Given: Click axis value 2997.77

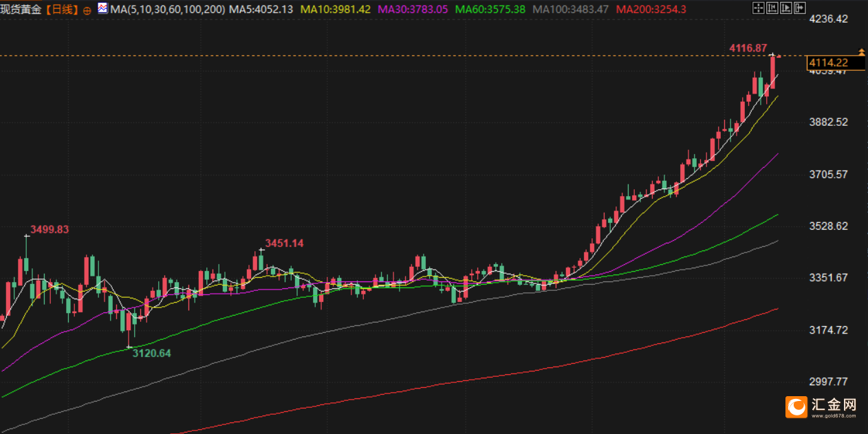Looking at the screenshot, I should pyautogui.click(x=828, y=381).
